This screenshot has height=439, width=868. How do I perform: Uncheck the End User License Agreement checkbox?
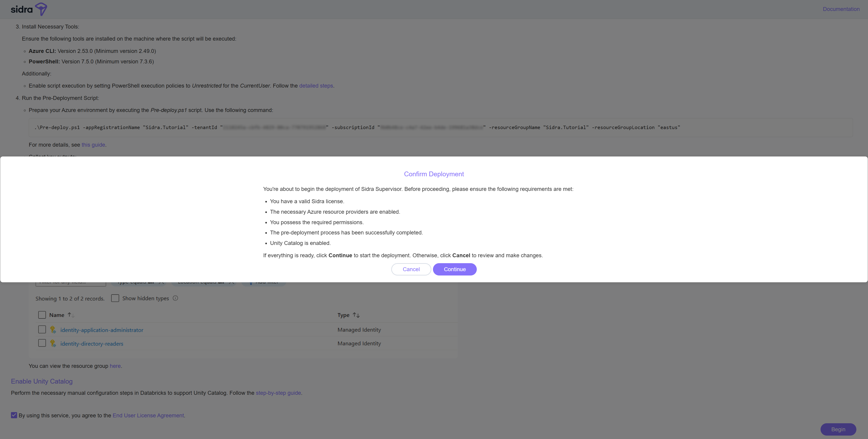[14, 415]
